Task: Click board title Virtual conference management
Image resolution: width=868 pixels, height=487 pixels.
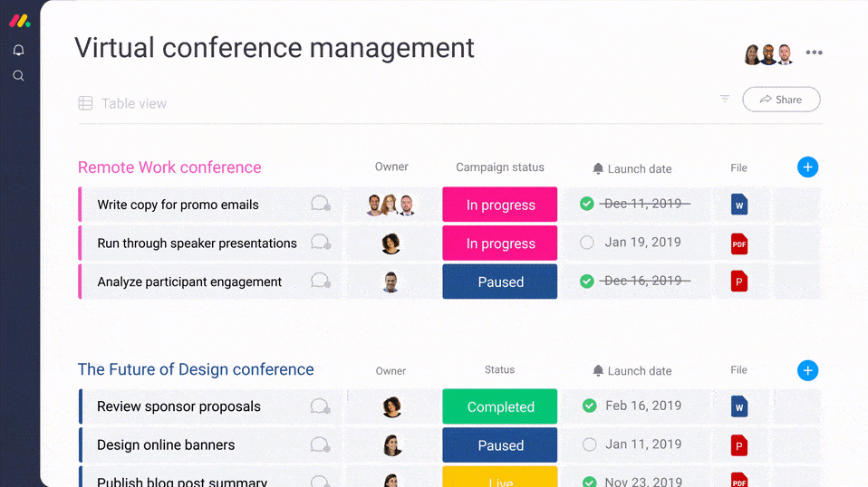Action: click(274, 48)
